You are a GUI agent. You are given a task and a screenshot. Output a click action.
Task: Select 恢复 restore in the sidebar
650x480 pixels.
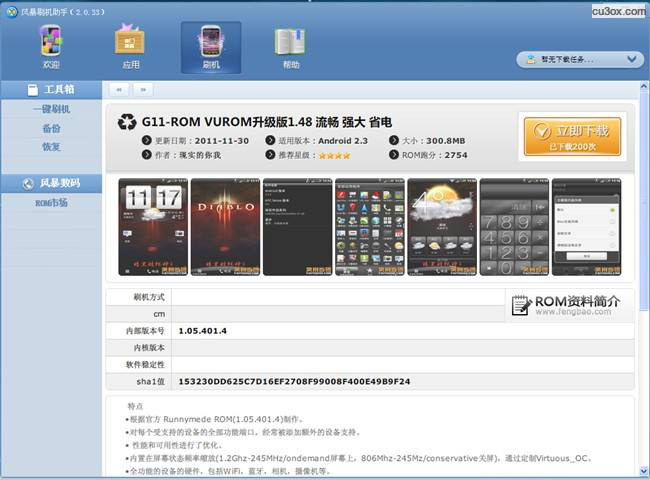[x=51, y=147]
